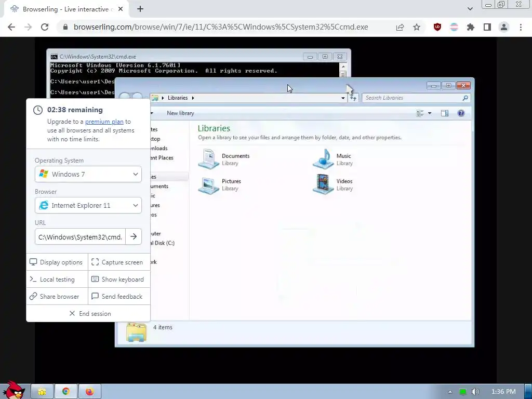Open the Extensions puzzle icon

tap(471, 27)
